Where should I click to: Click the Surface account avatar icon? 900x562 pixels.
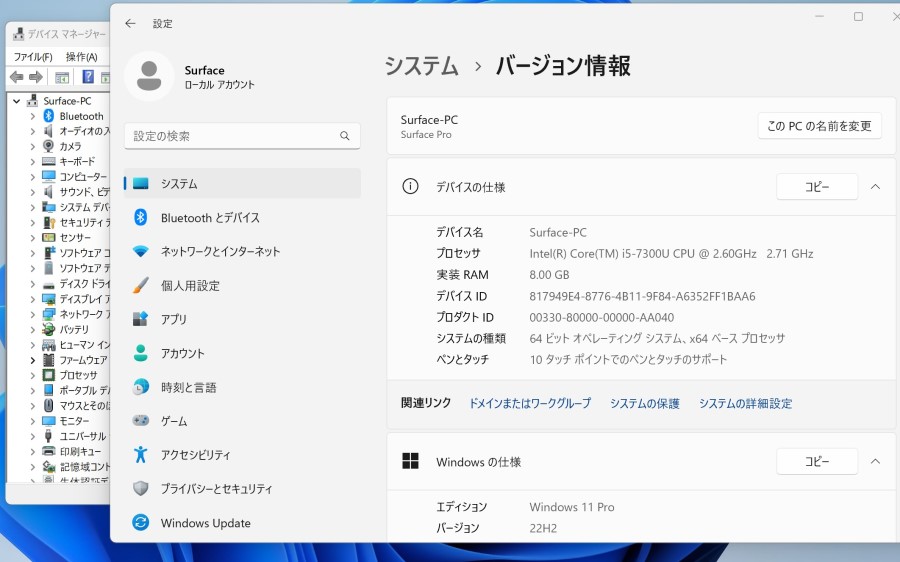coord(149,76)
